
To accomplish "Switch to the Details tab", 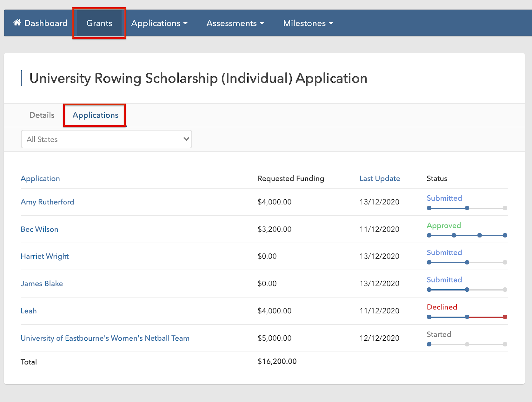I will [42, 115].
